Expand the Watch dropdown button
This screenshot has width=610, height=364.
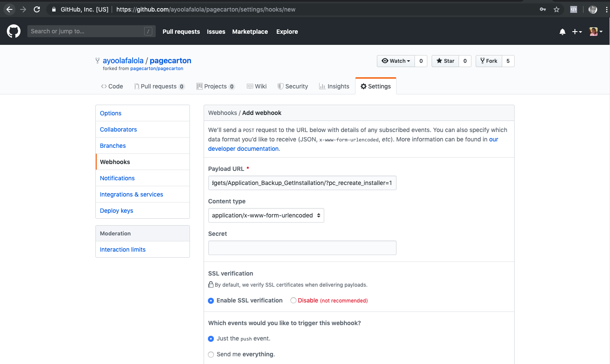(x=396, y=61)
